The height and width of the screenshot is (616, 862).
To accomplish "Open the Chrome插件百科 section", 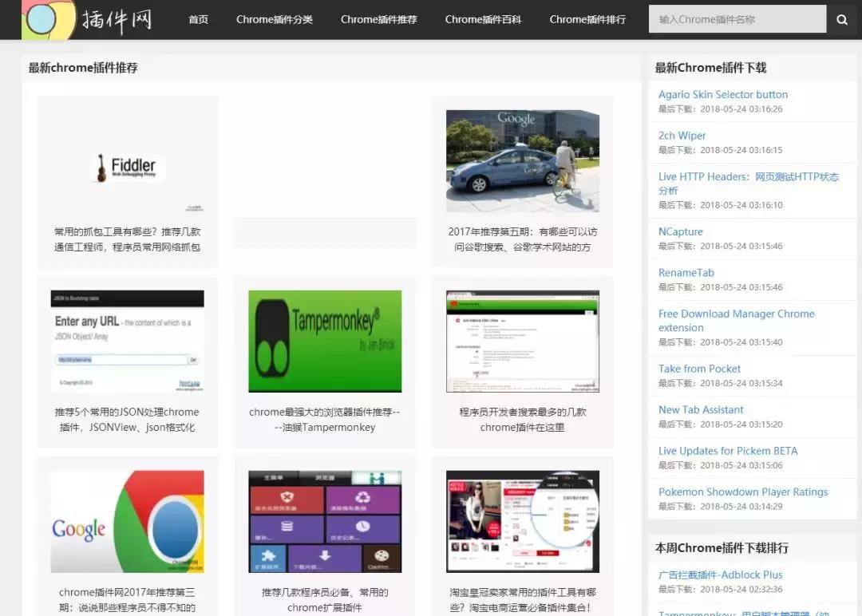I will [483, 19].
